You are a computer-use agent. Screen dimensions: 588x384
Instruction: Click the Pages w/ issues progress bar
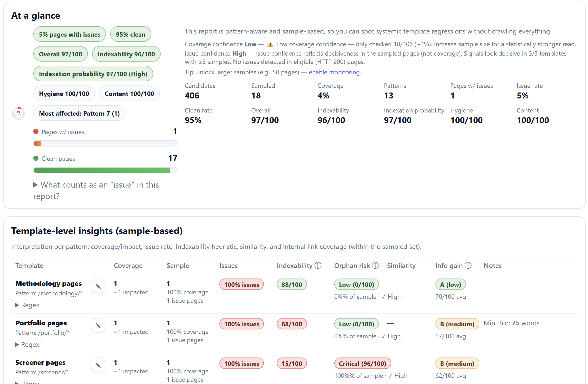pos(105,143)
